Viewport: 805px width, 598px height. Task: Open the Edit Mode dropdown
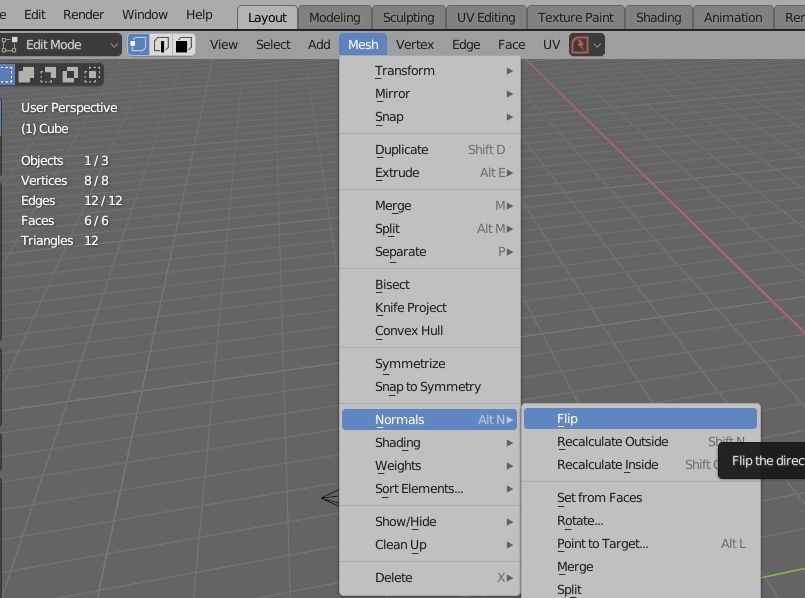(x=62, y=45)
